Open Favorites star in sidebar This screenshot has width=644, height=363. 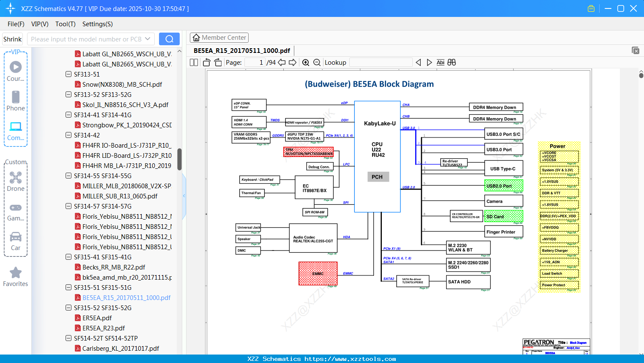[x=16, y=277]
